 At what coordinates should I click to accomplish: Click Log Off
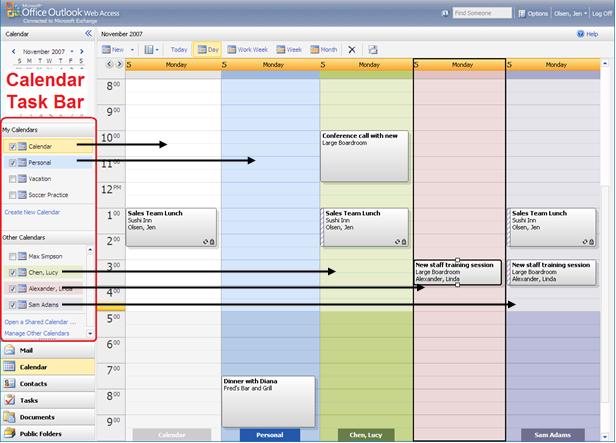(x=601, y=13)
